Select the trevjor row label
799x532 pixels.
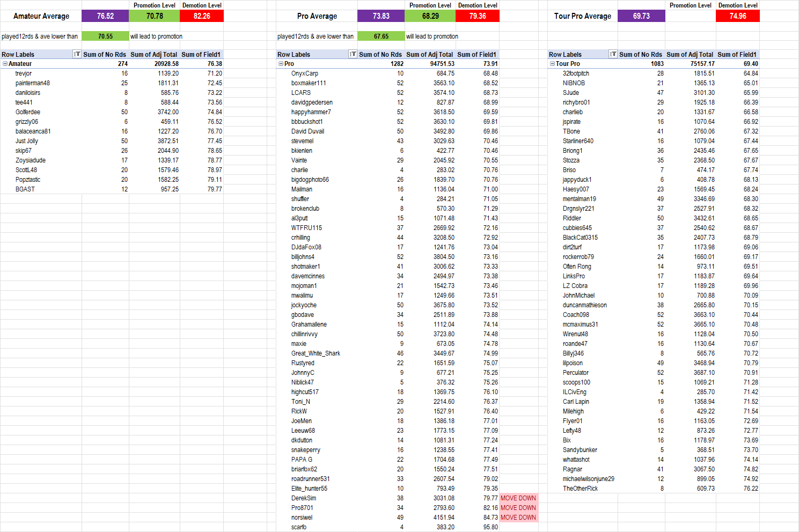tap(24, 73)
